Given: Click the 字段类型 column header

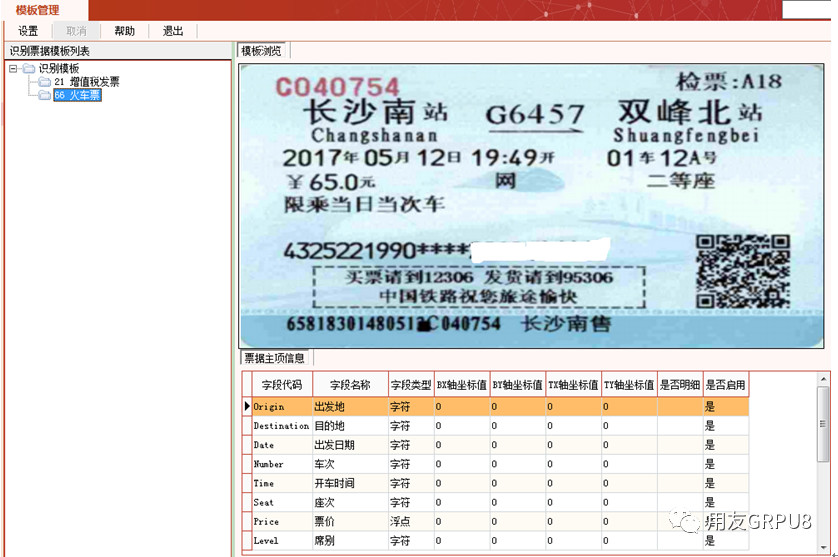Looking at the screenshot, I should [411, 385].
